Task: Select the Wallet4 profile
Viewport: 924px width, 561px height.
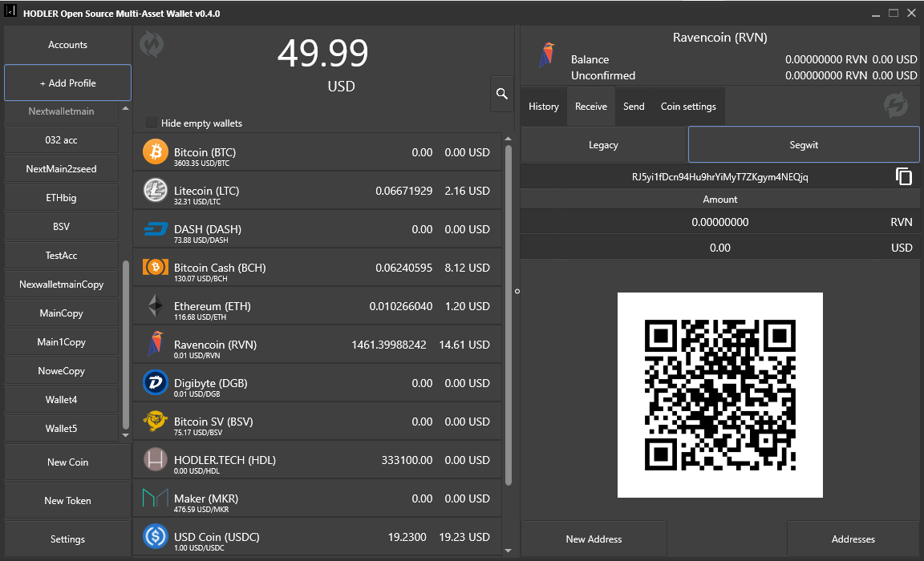Action: pyautogui.click(x=61, y=400)
